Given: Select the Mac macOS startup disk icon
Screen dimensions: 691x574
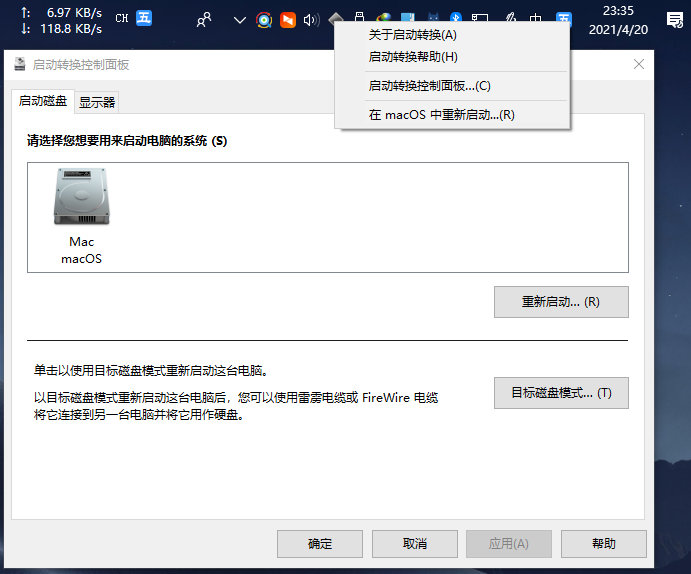Looking at the screenshot, I should [82, 216].
